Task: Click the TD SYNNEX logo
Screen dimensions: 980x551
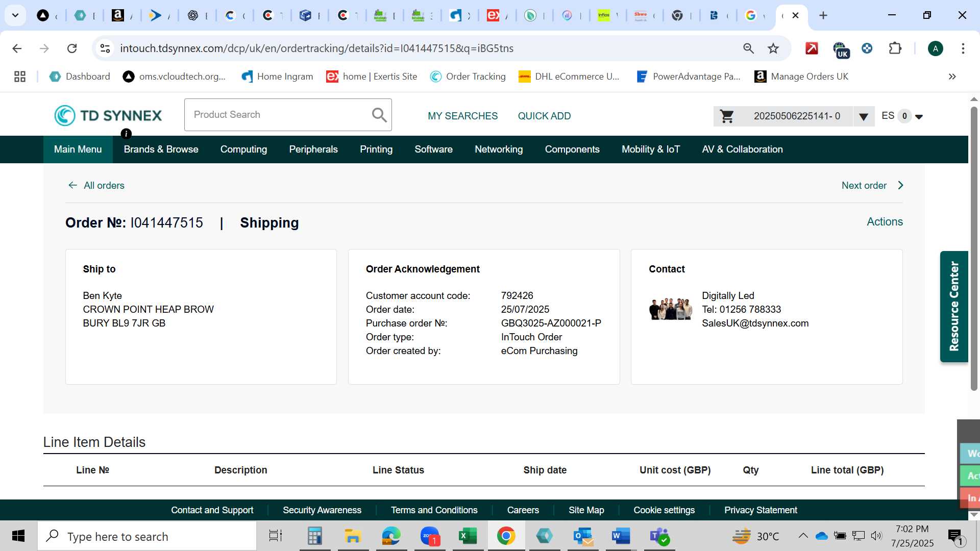Action: [108, 115]
